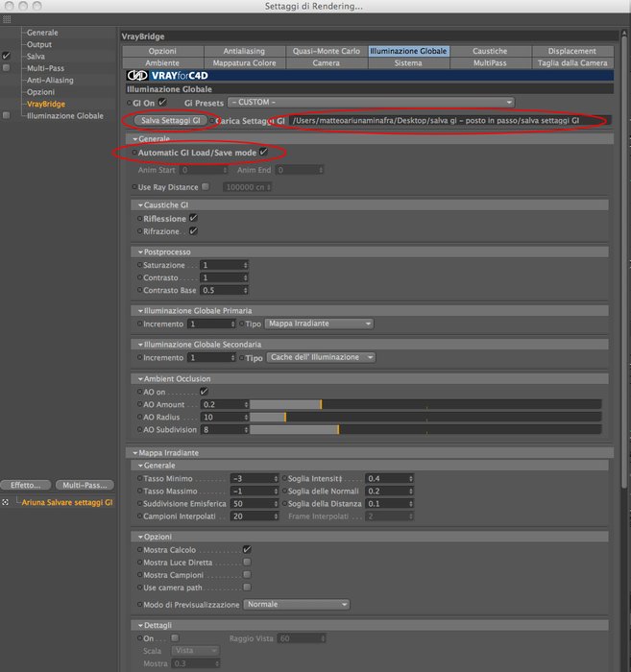Collapse the Postprocesso section
Screen dimensions: 631x672
[140, 252]
